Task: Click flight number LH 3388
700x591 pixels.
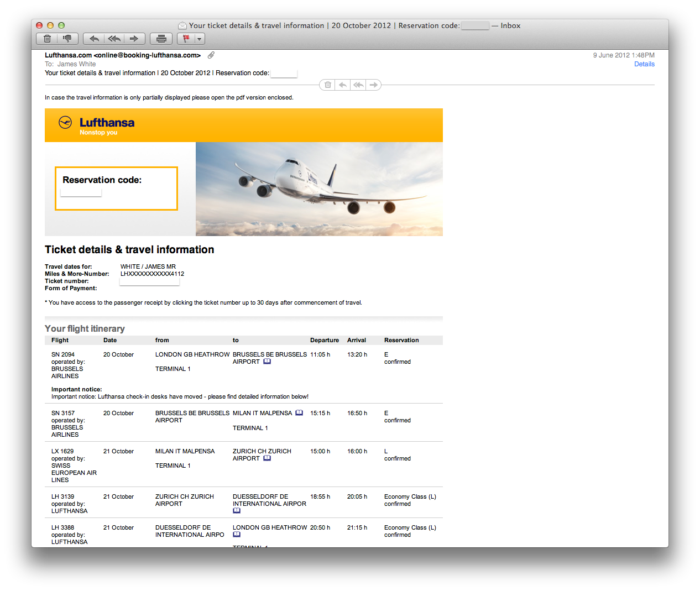Action: (62, 527)
